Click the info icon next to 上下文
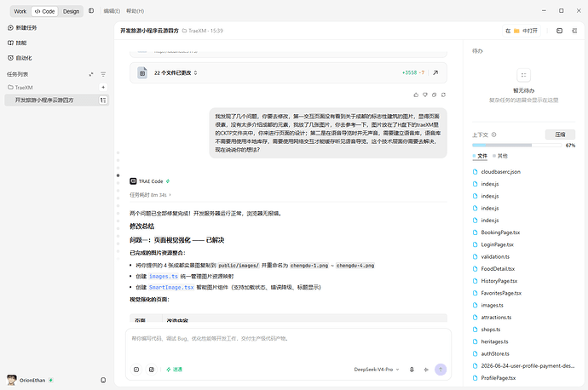Image resolution: width=588 pixels, height=390 pixels. coord(494,135)
